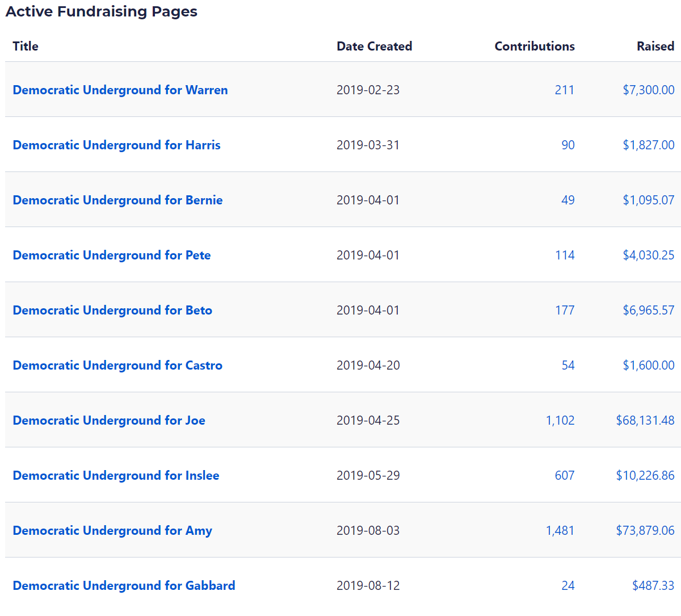
Task: Click Joe's 1,102 contributions count
Action: click(x=560, y=420)
